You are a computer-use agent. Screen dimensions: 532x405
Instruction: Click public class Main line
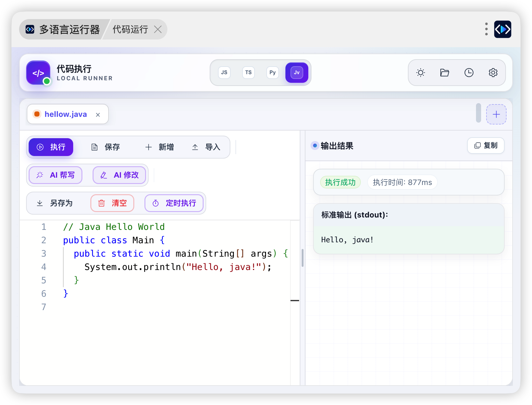click(x=114, y=240)
